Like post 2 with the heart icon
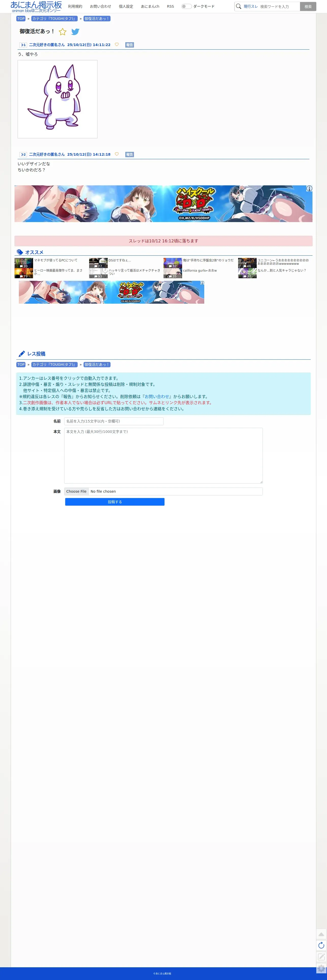Image resolution: width=327 pixels, height=980 pixels. 117,154
